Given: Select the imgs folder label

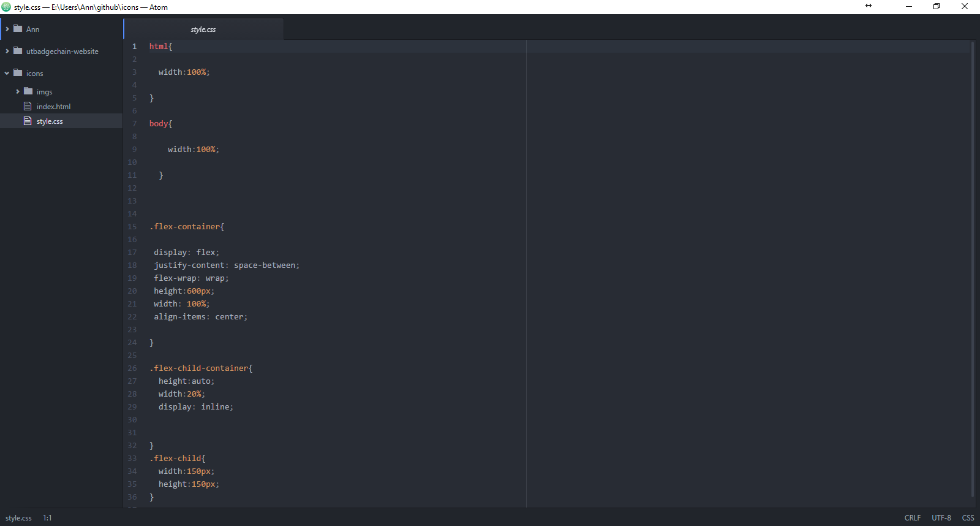Looking at the screenshot, I should pyautogui.click(x=44, y=92).
